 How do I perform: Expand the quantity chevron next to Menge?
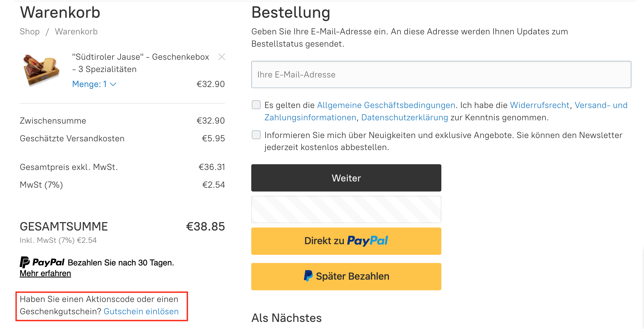tap(113, 85)
